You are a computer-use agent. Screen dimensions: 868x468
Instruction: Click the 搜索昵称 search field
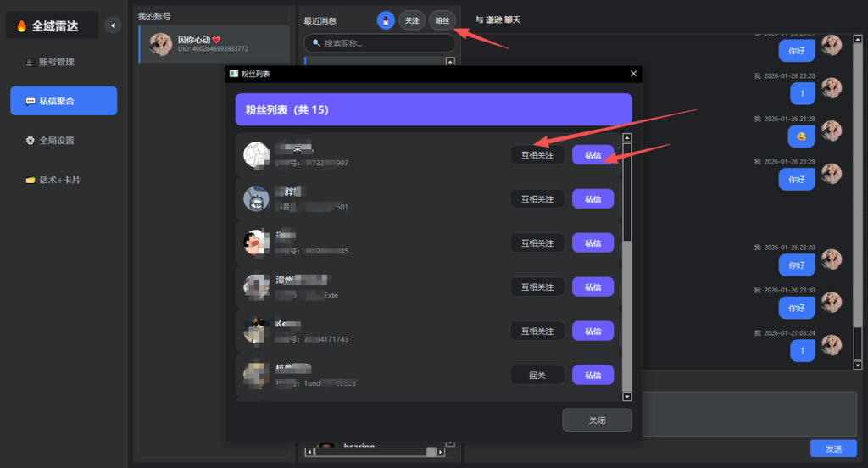click(x=379, y=42)
